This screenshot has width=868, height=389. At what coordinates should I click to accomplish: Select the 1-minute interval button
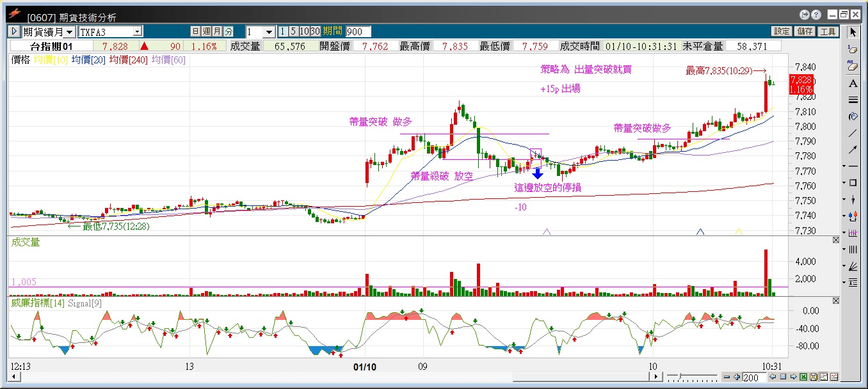284,31
